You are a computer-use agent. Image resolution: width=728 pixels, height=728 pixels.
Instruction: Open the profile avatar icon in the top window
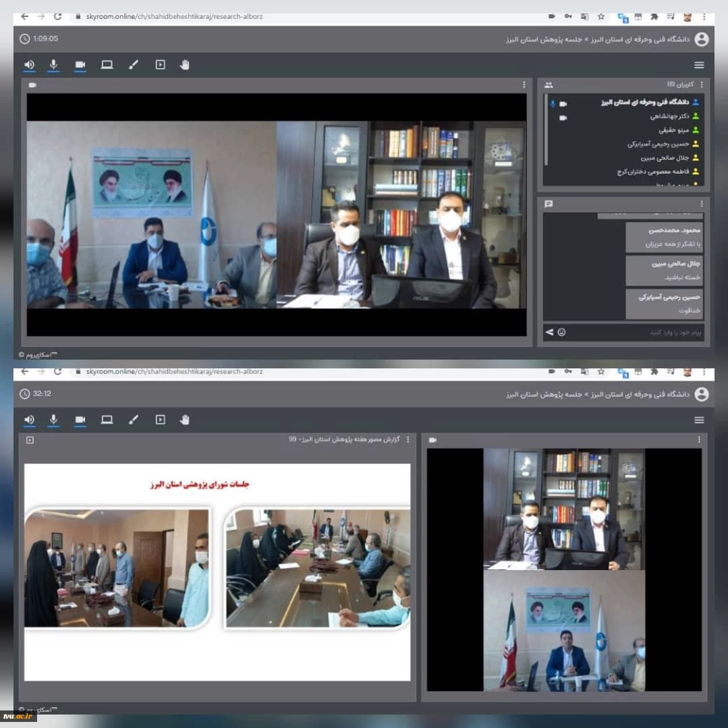pos(702,39)
